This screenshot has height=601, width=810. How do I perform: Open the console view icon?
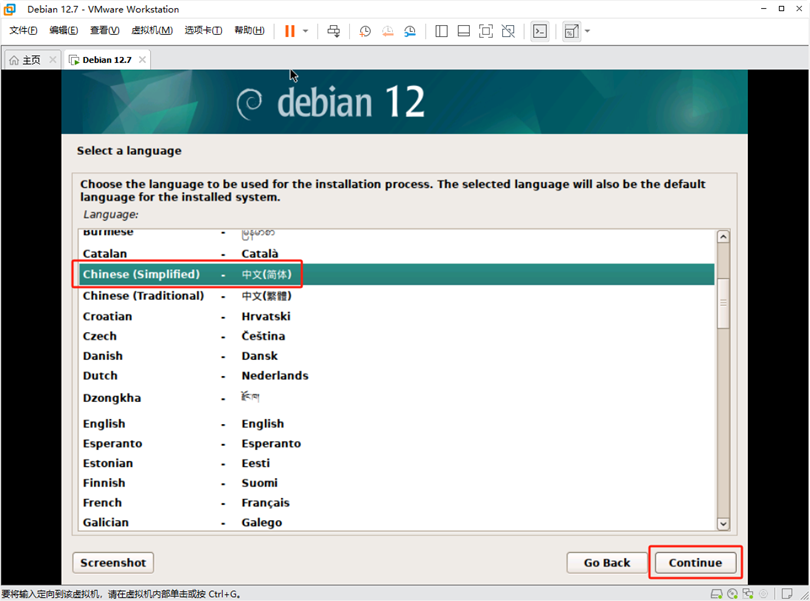[540, 31]
